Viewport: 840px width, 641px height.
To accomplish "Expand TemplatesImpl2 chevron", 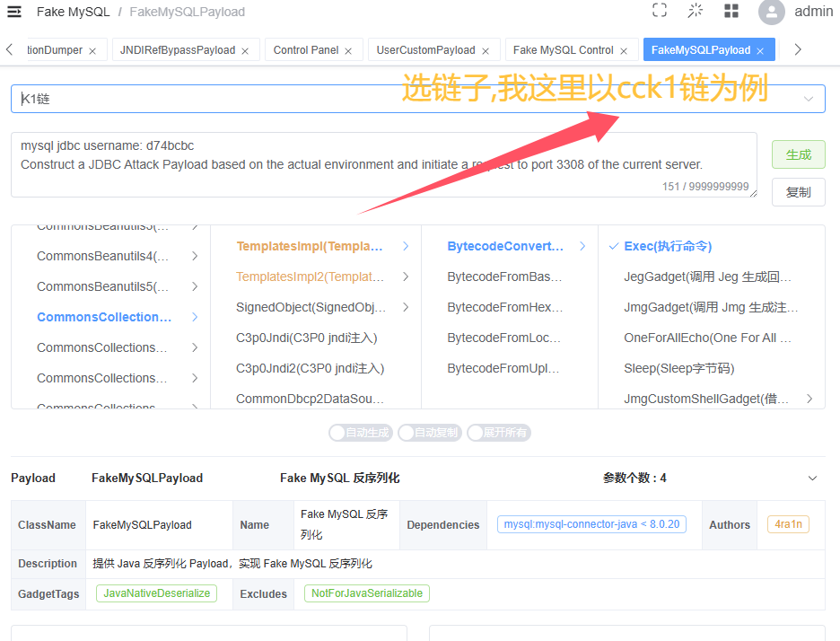I will 406,277.
